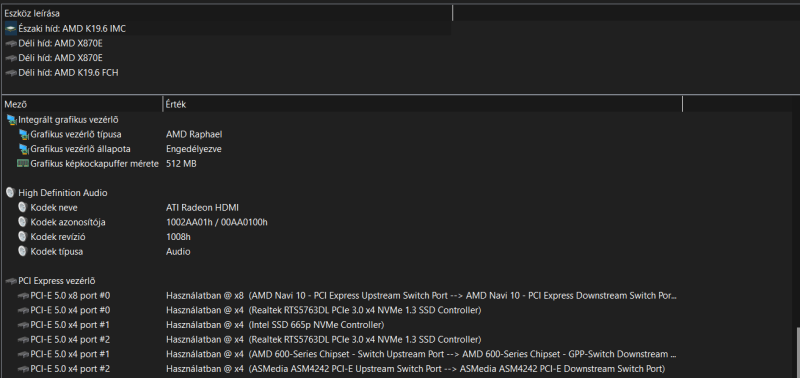The width and height of the screenshot is (800, 378).
Task: Click the ATI Radeon HDMI codec name
Action: tap(203, 208)
